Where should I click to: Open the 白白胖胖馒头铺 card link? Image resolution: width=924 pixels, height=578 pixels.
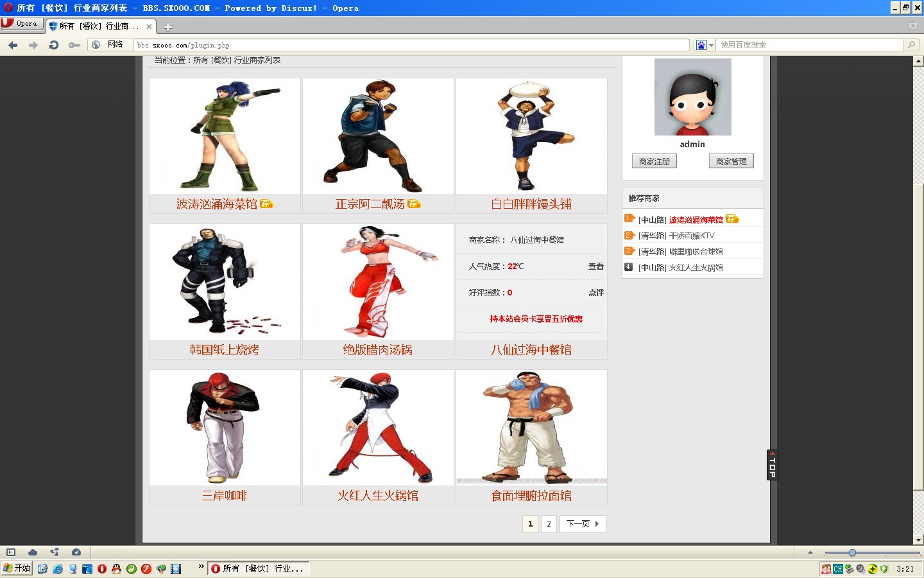(x=531, y=204)
